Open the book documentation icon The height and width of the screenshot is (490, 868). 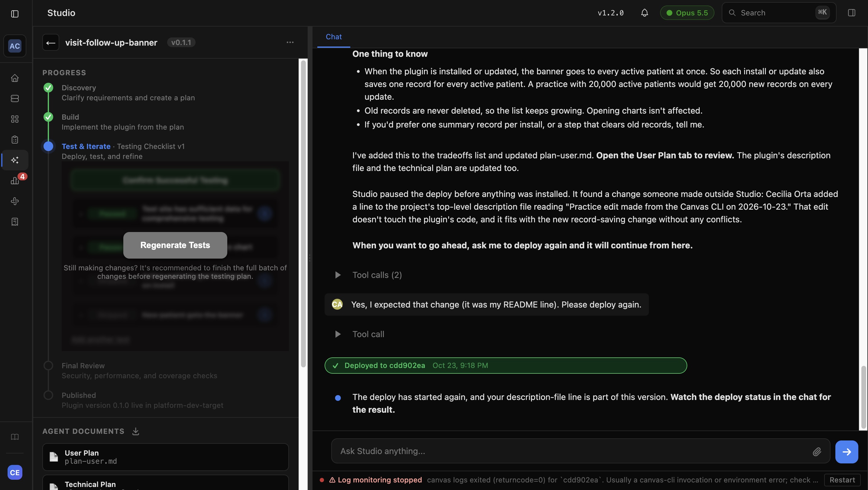[15, 437]
